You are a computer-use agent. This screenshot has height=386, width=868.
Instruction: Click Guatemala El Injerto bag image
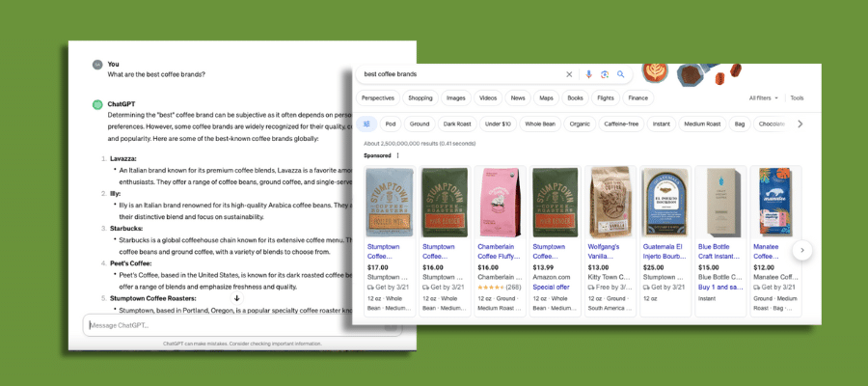pos(665,203)
